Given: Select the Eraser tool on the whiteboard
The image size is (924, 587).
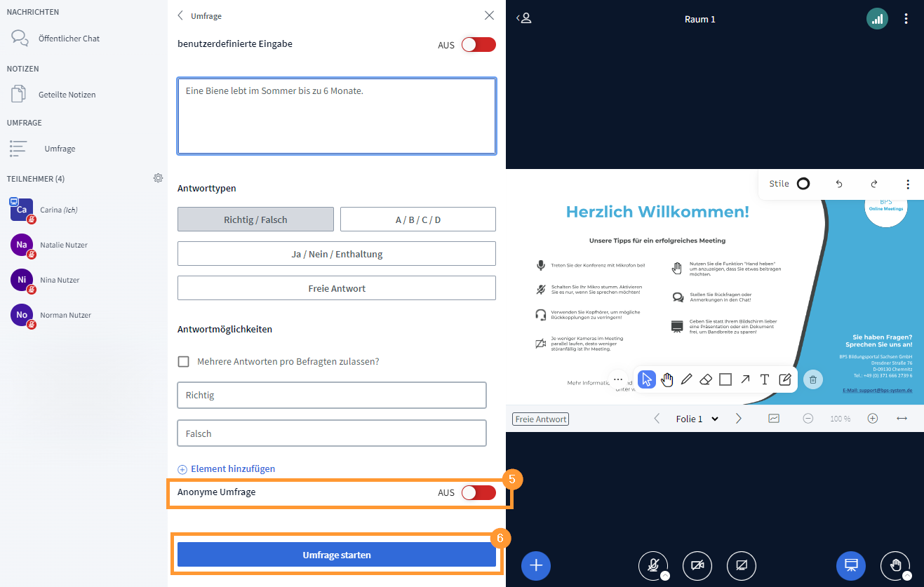Looking at the screenshot, I should click(706, 379).
